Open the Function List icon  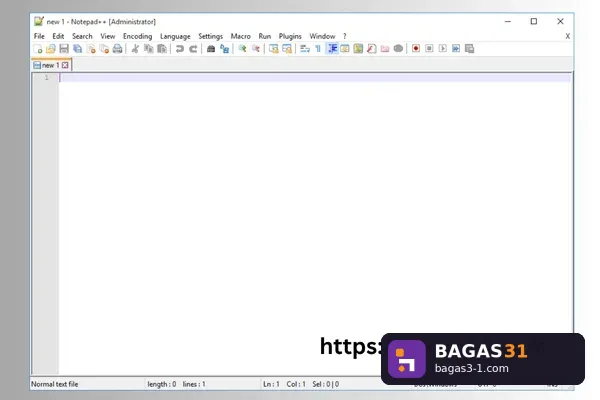372,49
